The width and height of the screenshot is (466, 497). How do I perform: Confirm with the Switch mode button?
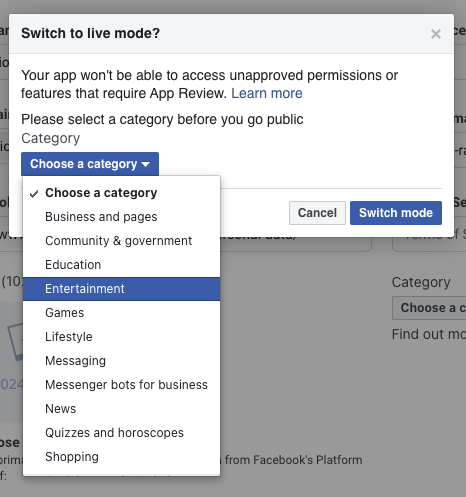coord(396,213)
